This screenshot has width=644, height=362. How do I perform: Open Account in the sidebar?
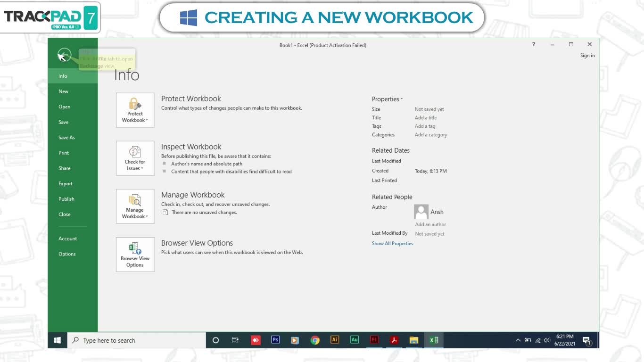[x=73, y=239]
